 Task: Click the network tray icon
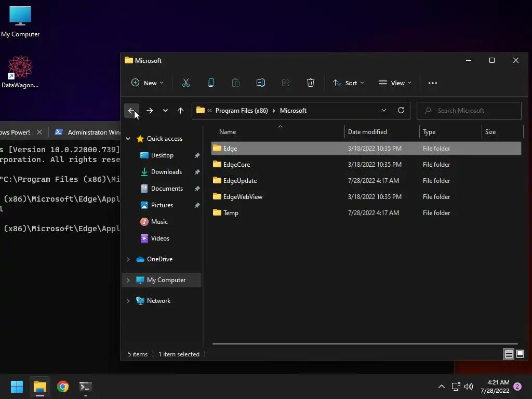[x=456, y=387]
